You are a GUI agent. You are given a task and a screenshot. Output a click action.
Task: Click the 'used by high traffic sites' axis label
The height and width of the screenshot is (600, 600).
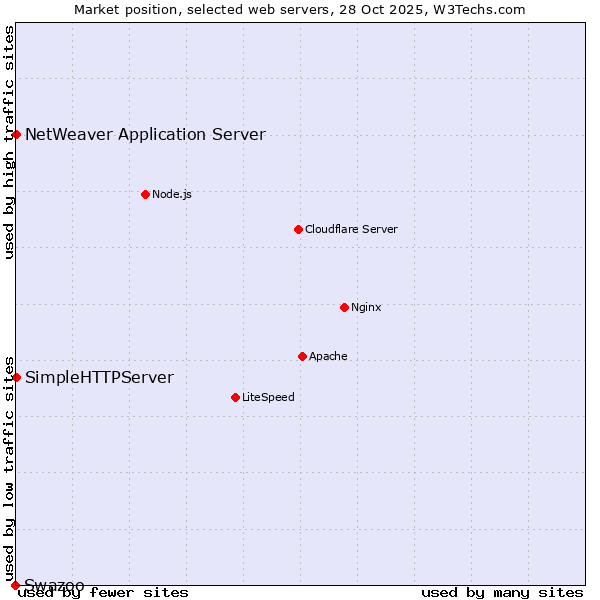tap(9, 142)
